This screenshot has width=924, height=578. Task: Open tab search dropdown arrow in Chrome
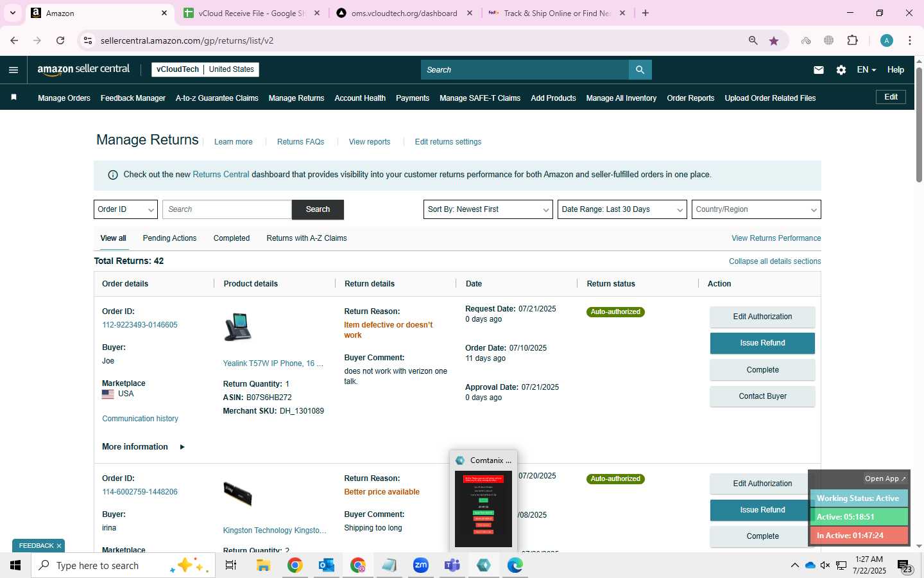click(12, 13)
